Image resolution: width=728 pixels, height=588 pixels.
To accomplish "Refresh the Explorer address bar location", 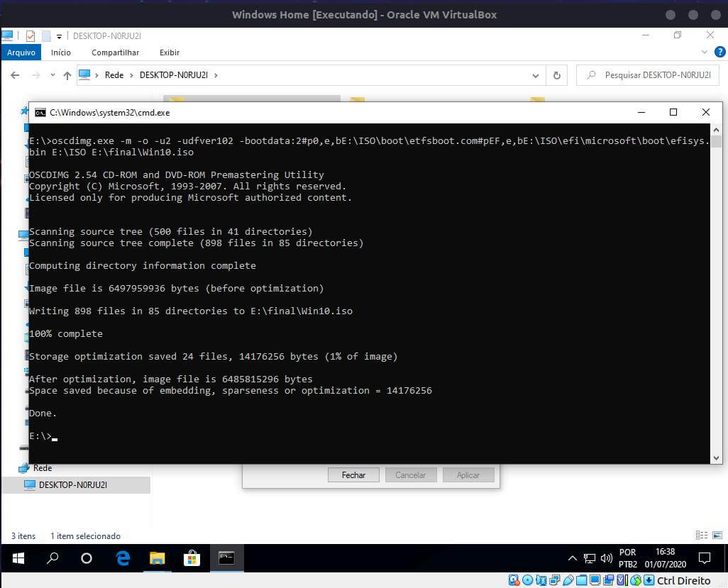I will click(x=557, y=75).
